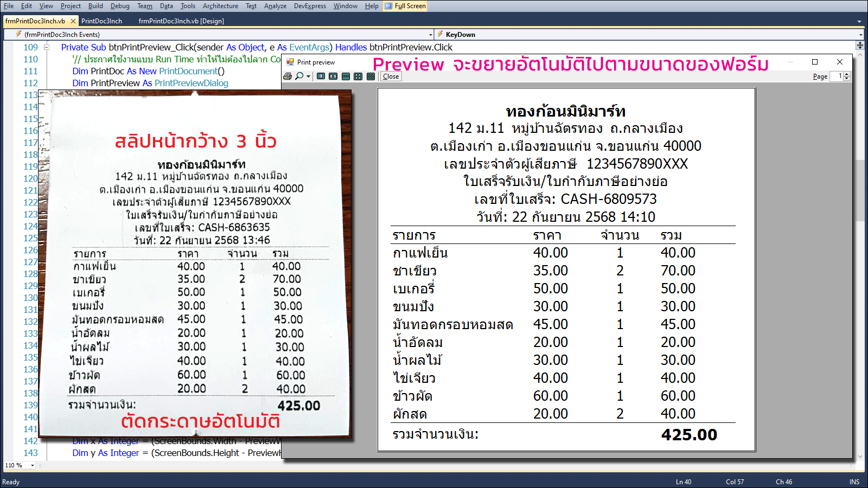Select four pages layout icon in Print preview
This screenshot has height=488, width=868.
(358, 76)
